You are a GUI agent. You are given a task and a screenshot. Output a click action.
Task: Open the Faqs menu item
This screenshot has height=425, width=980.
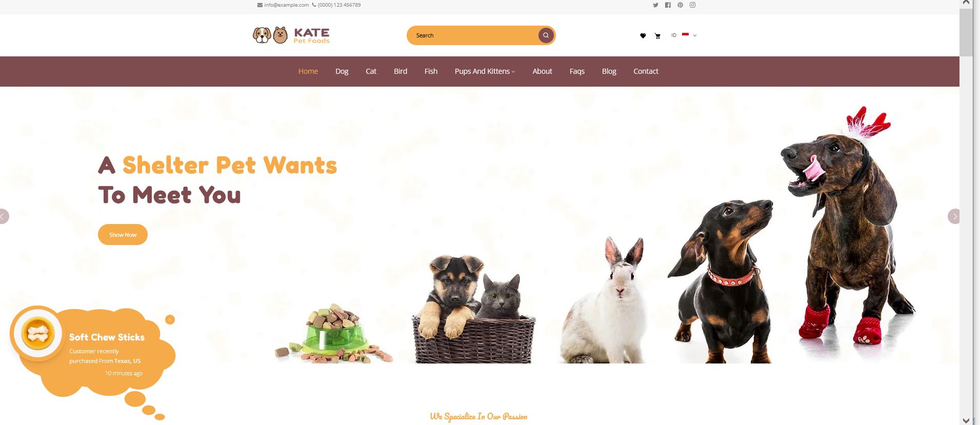(x=577, y=71)
